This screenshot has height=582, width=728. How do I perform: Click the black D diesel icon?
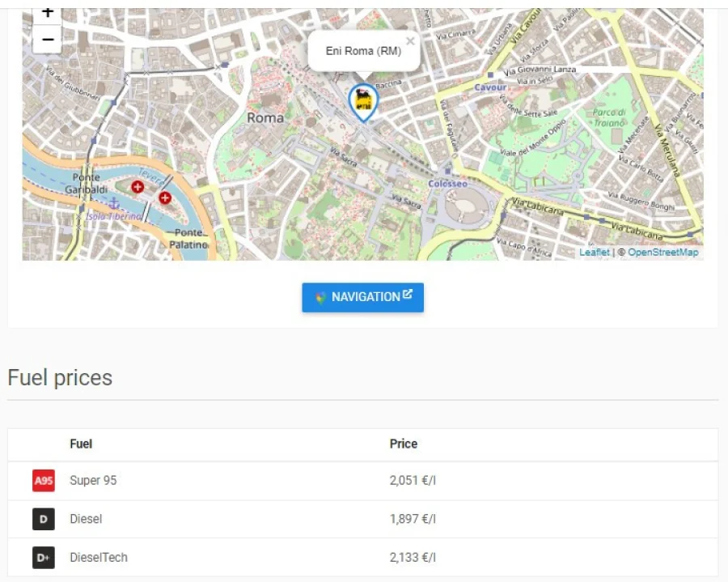pyautogui.click(x=44, y=519)
